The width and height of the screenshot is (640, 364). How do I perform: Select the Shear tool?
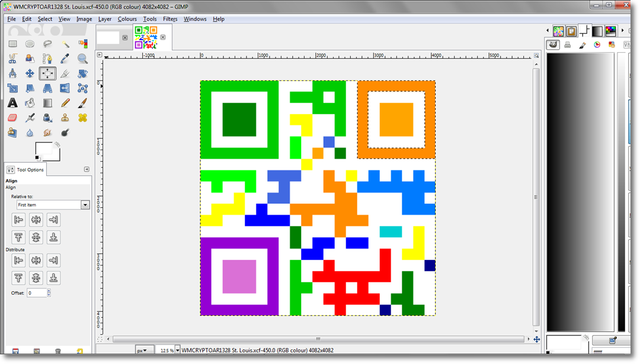[x=30, y=88]
